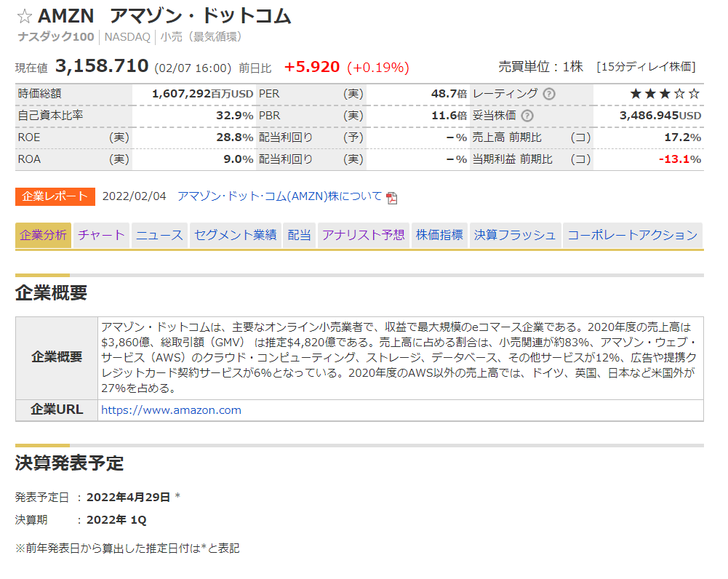728x579 pixels.
Task: Click the three-star rating display
Action: tap(665, 95)
